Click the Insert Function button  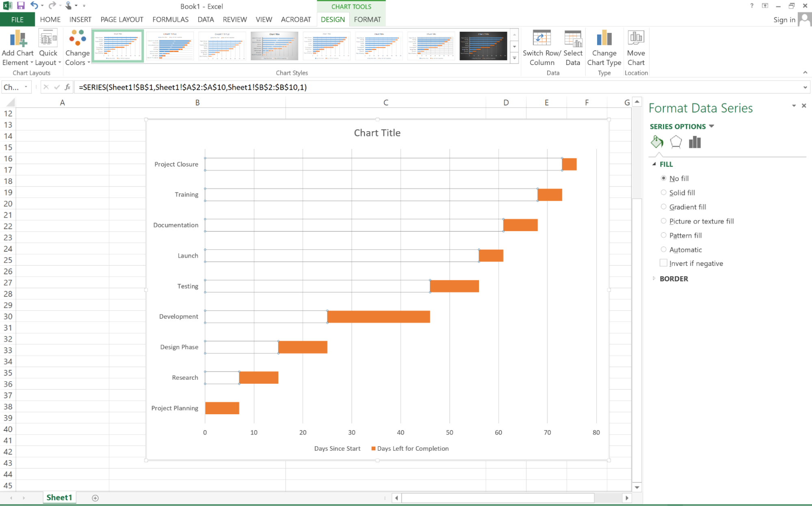(67, 87)
